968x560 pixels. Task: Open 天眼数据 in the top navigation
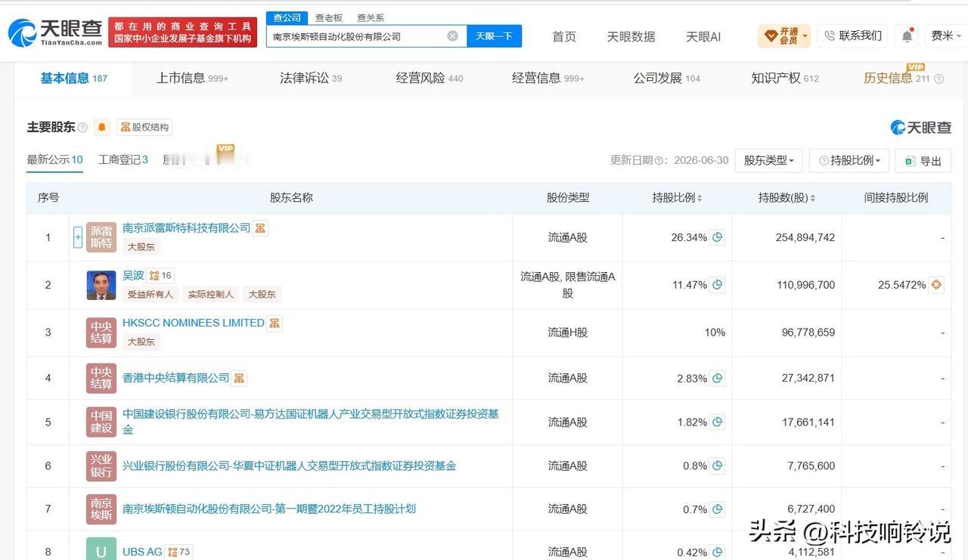click(631, 36)
